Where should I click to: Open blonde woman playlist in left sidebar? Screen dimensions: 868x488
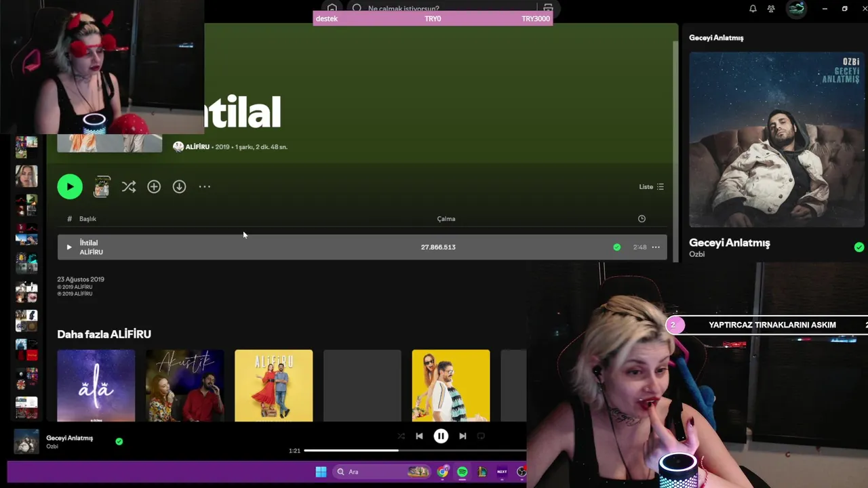pyautogui.click(x=26, y=176)
